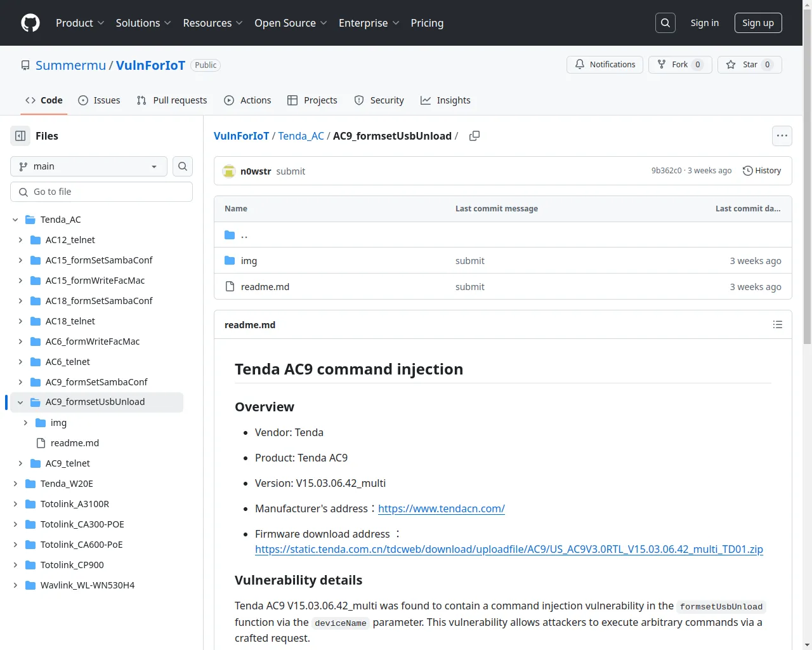
Task: Open the Projects tab
Action: [312, 100]
